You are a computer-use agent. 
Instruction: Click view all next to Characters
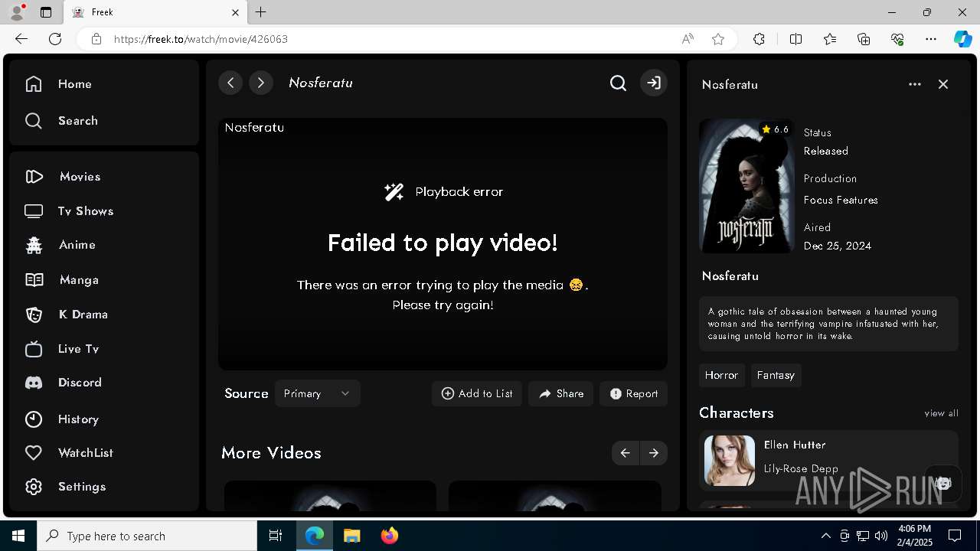pos(941,413)
